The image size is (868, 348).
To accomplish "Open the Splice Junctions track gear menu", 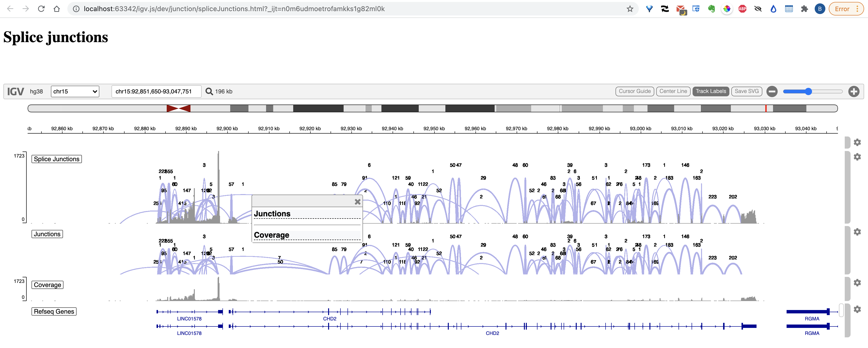I will 858,157.
